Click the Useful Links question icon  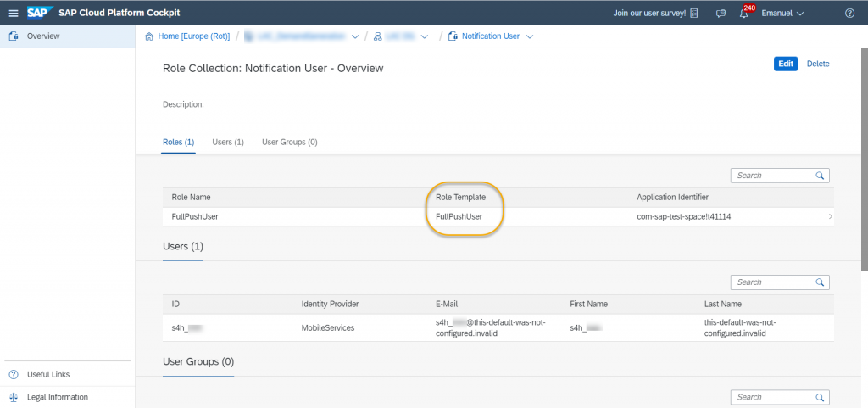coord(14,375)
